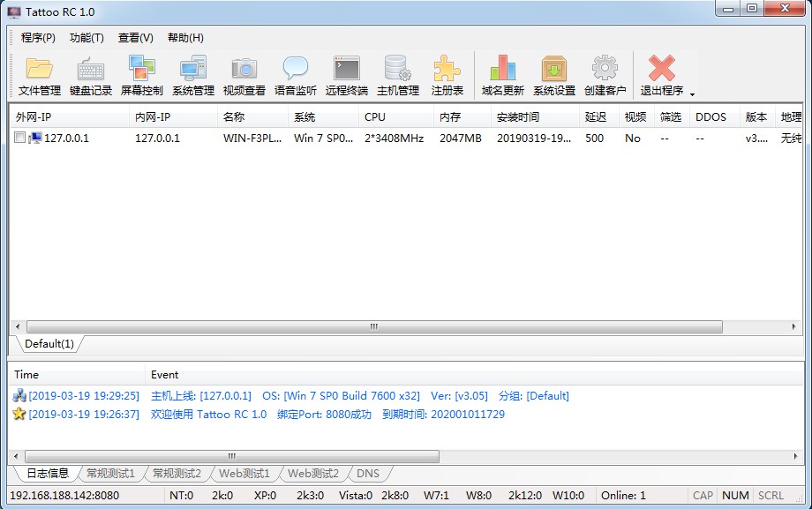Viewport: 812px width, 509px height.
Task: Sort by the CPU column header
Action: [x=396, y=117]
